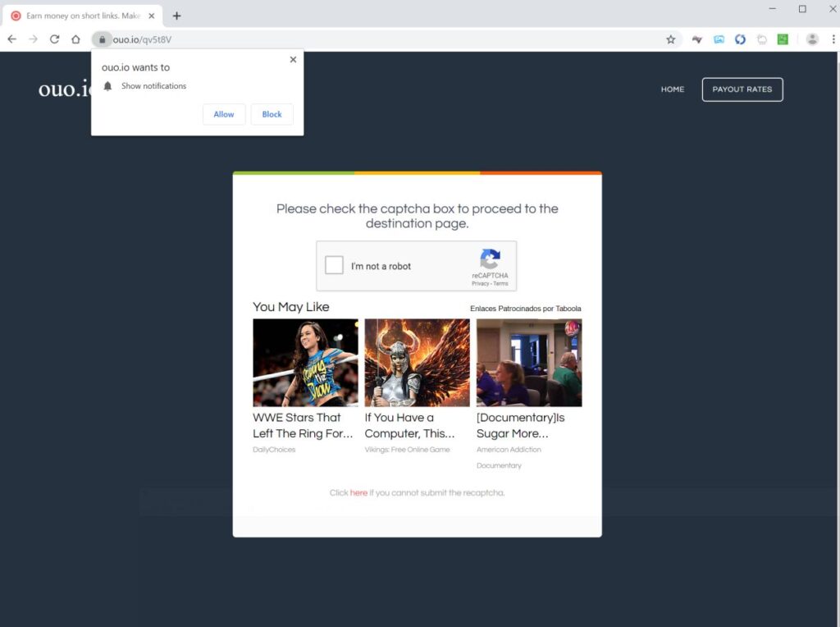
Task: Select the reCAPTCHA logo icon
Action: point(490,259)
